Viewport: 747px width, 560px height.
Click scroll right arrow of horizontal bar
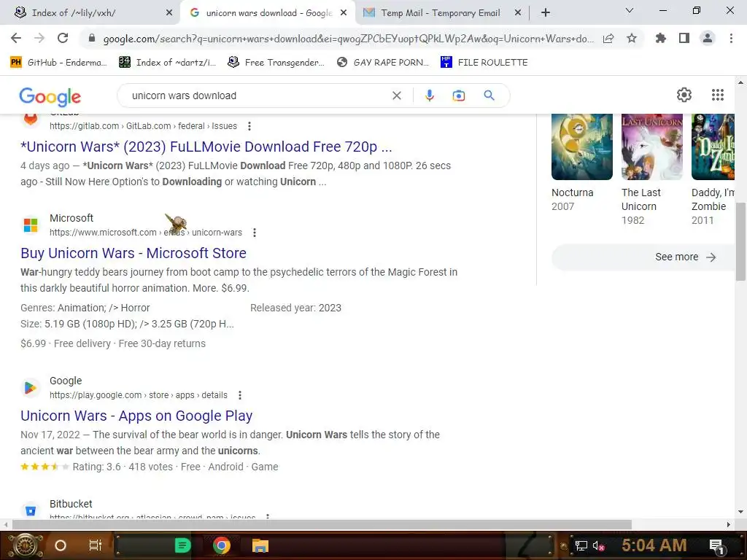[x=728, y=525]
